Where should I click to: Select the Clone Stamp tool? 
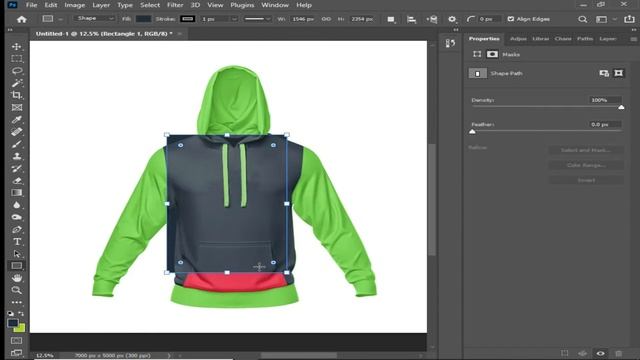click(17, 156)
